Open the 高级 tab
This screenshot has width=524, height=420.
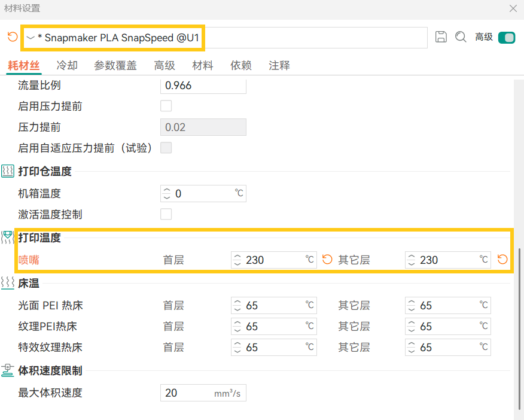point(164,65)
